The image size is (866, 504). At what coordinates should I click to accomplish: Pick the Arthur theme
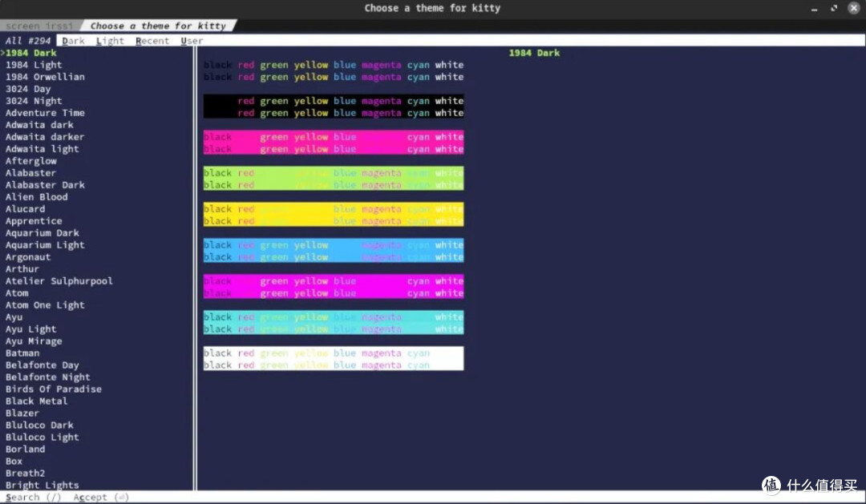22,269
